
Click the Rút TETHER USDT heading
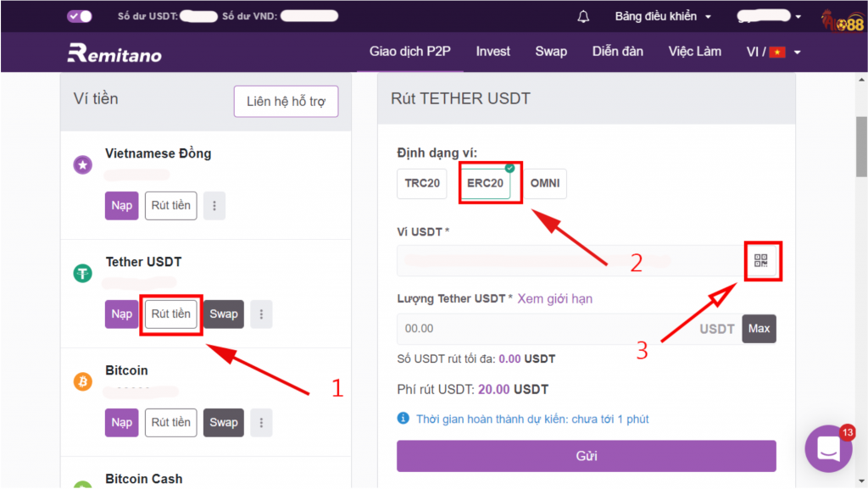460,98
